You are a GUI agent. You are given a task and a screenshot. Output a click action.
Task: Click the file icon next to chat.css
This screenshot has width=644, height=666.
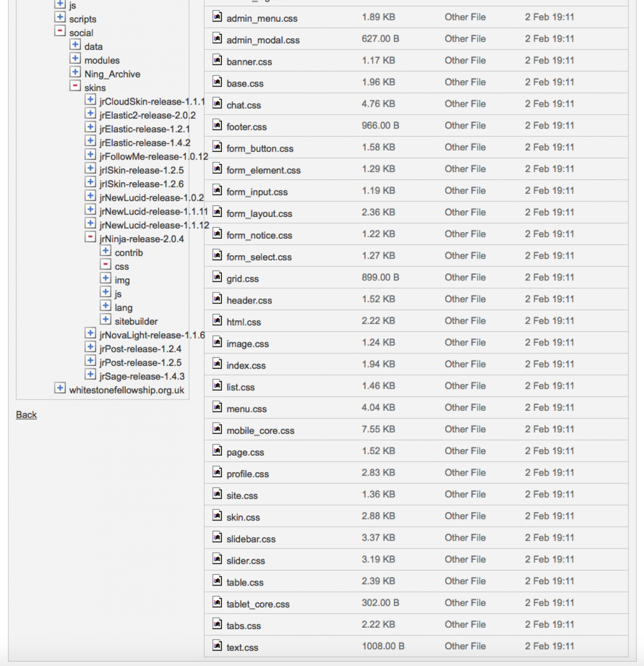pyautogui.click(x=217, y=104)
